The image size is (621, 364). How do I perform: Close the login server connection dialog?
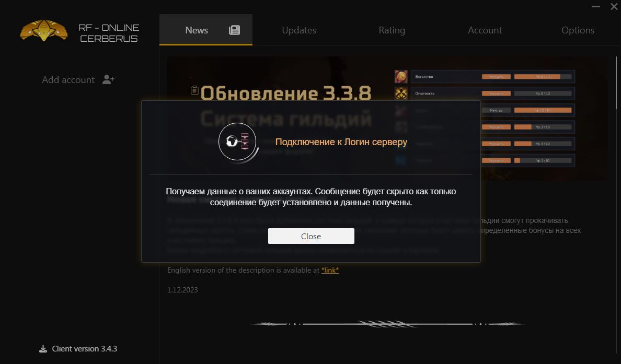311,236
